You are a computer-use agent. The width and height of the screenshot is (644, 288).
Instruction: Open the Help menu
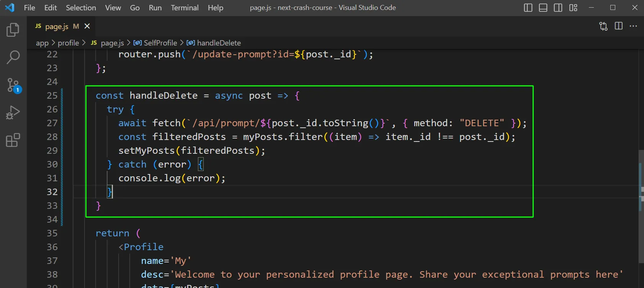[x=216, y=8]
